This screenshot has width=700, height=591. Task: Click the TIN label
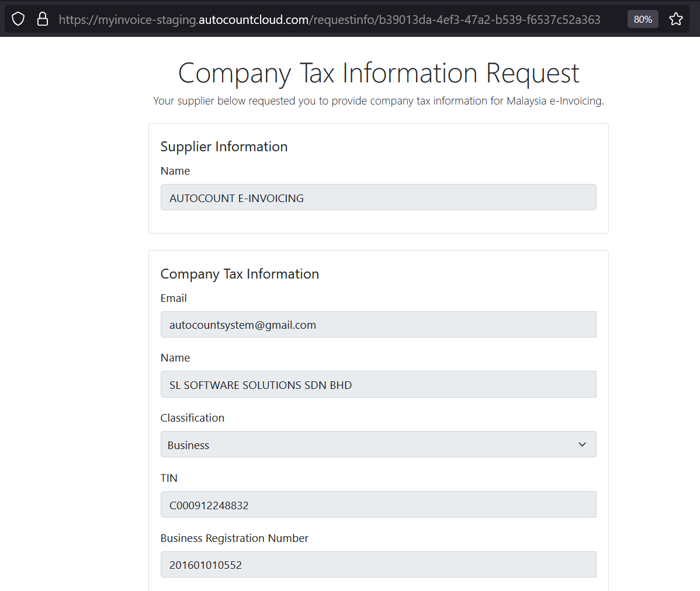(169, 478)
